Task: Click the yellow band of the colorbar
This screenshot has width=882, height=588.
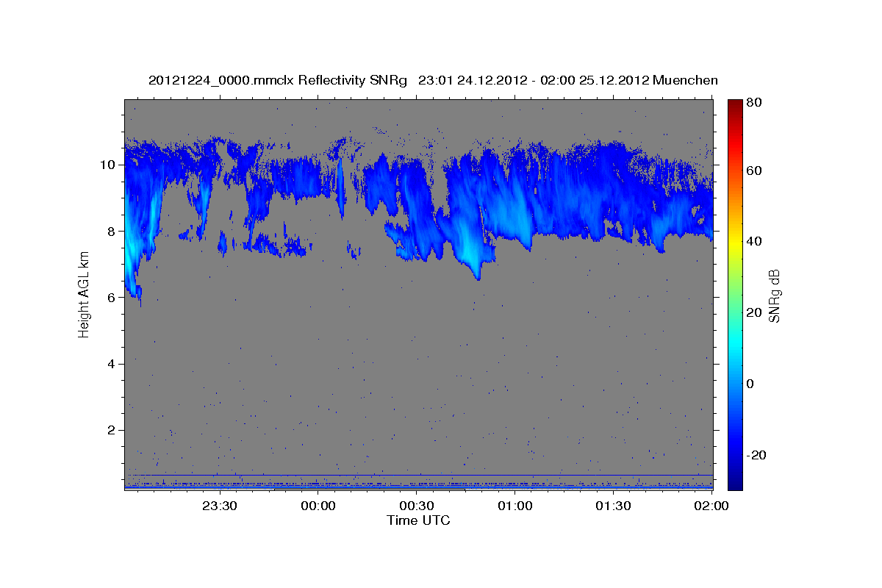Action: pos(735,242)
